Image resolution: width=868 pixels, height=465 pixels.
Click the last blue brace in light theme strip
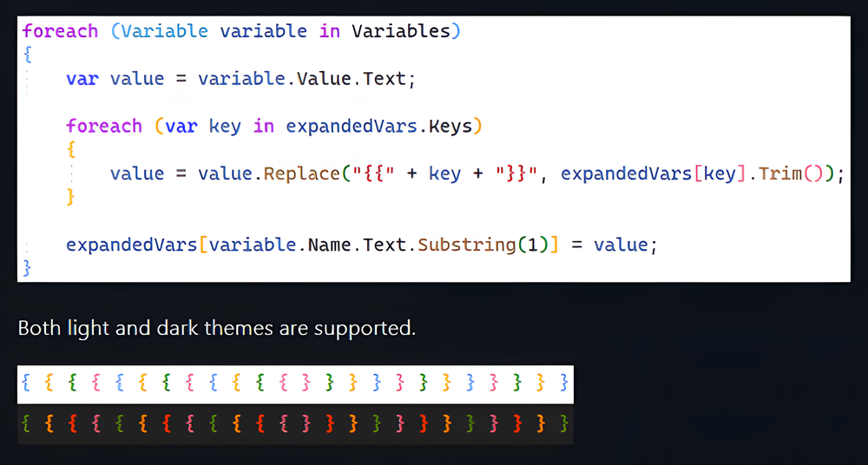click(x=564, y=383)
